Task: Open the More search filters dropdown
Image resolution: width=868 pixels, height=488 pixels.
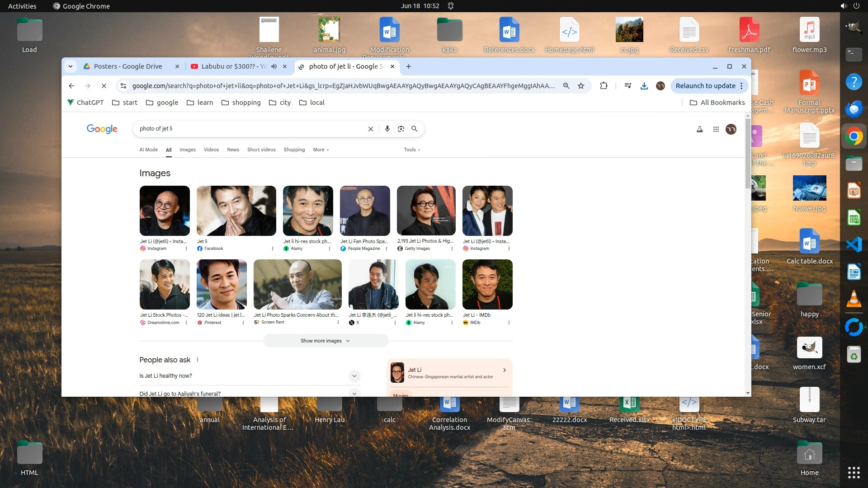Action: click(321, 150)
